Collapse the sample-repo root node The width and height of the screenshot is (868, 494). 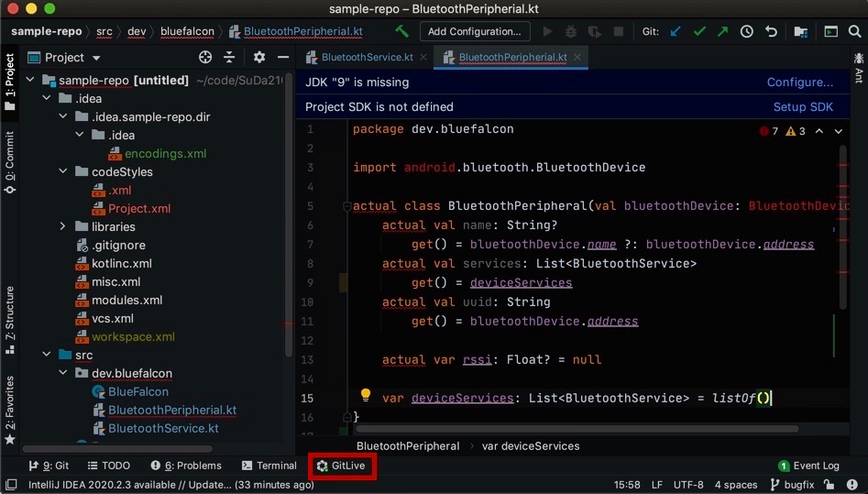pyautogui.click(x=30, y=80)
